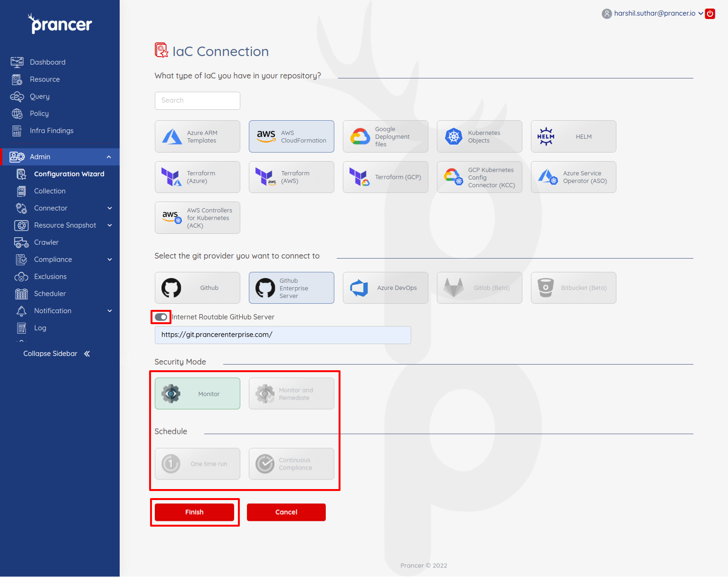Screen dimensions: 728x577
Task: Click the Crawler truck icon
Action: (21, 242)
